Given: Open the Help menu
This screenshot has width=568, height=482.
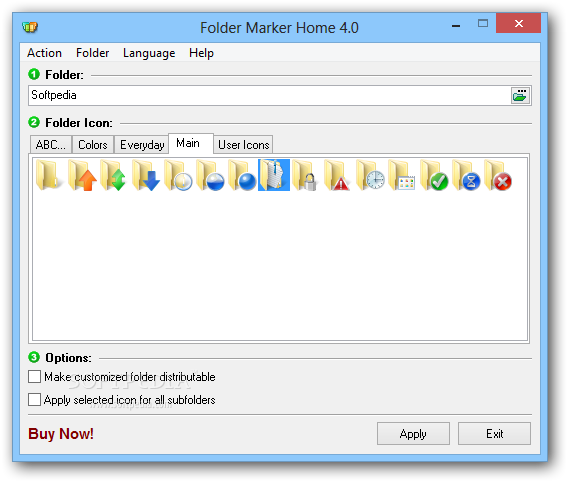Looking at the screenshot, I should (x=201, y=53).
